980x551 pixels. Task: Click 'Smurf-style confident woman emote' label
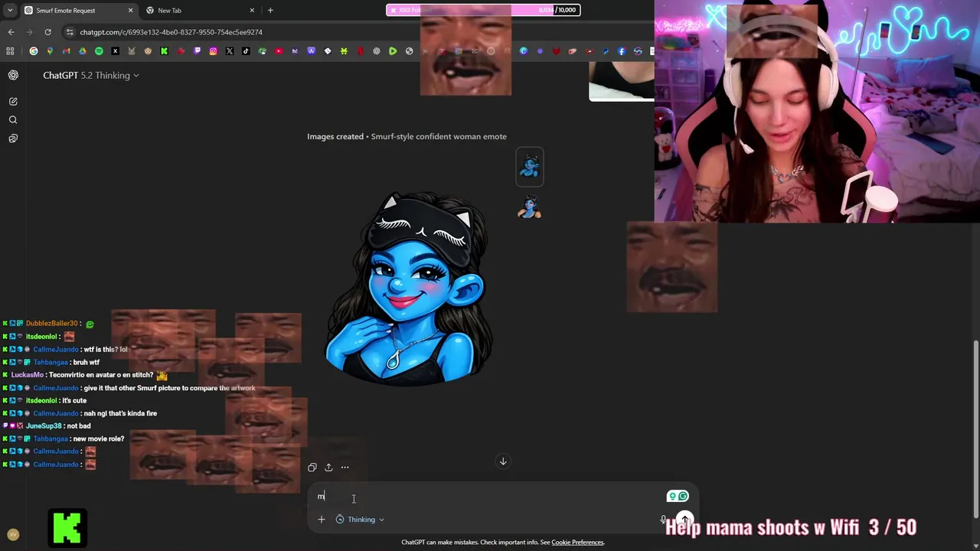point(439,136)
